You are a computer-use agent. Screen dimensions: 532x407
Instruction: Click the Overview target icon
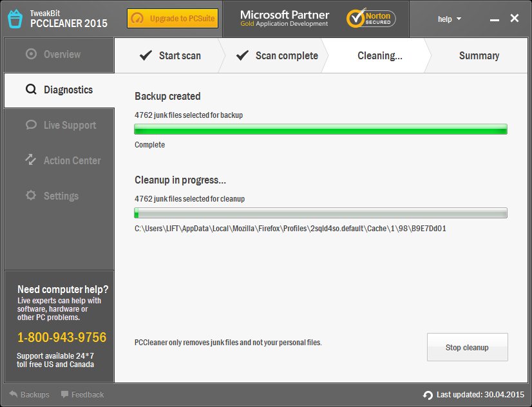point(31,54)
